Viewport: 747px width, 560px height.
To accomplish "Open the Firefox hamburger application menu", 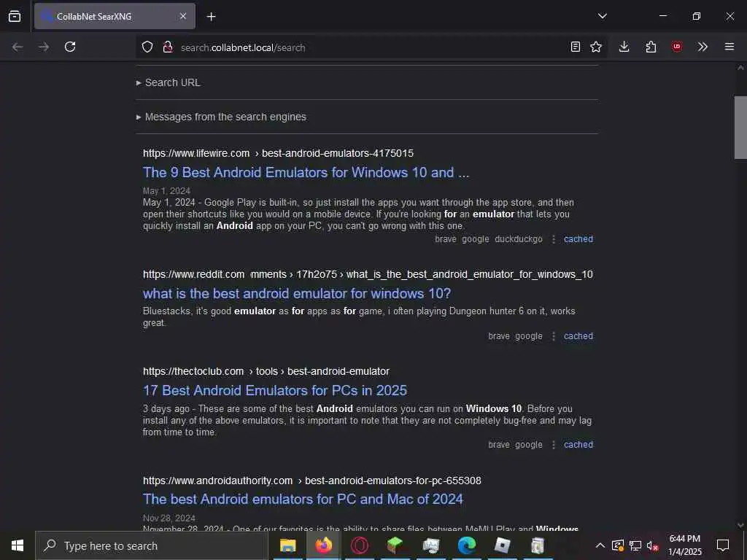I will pos(729,47).
